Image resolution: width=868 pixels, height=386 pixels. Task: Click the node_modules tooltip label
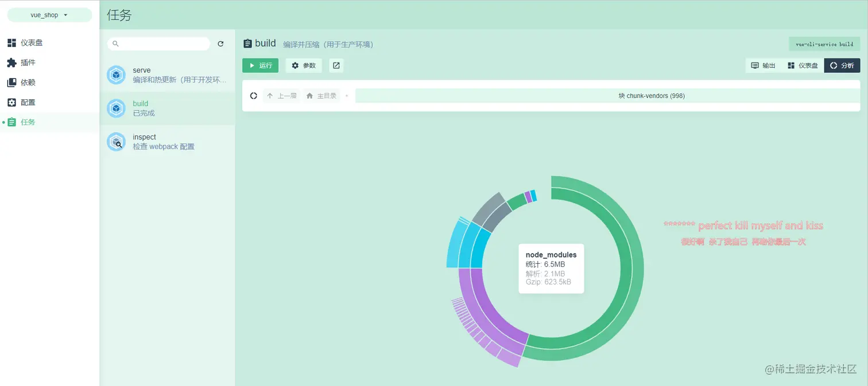551,255
